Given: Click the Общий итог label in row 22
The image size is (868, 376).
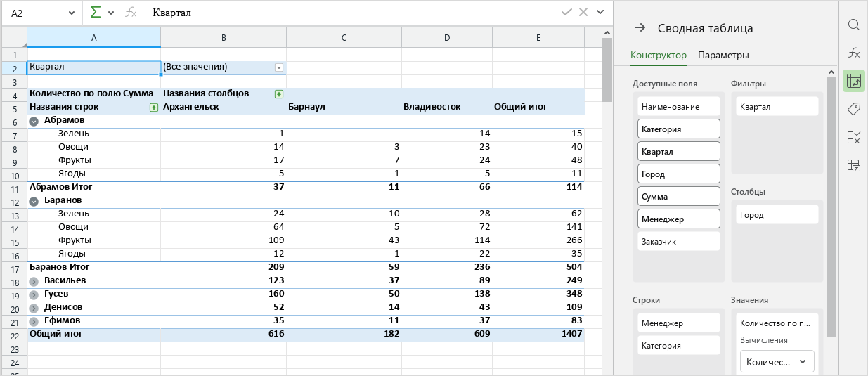Looking at the screenshot, I should (x=56, y=334).
